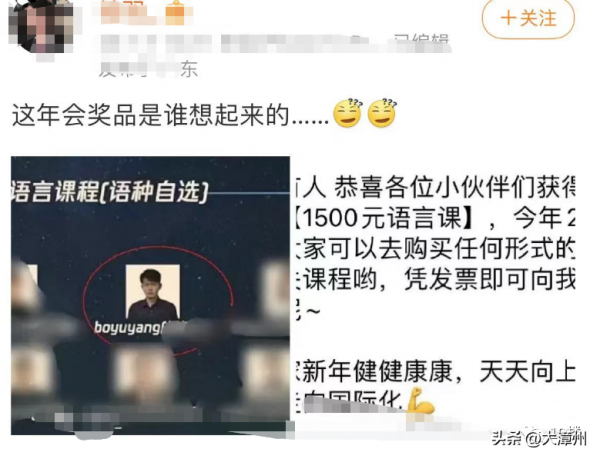The width and height of the screenshot is (600, 459).
Task: Click the red-circled portrait photo
Action: point(153,292)
